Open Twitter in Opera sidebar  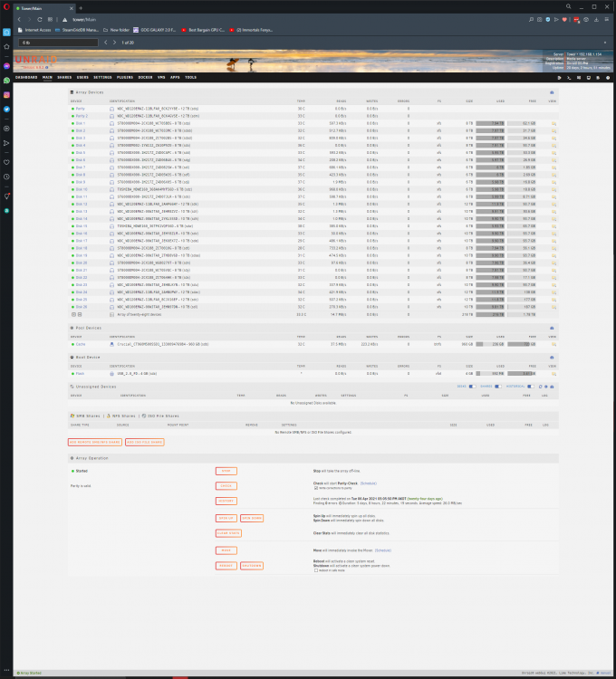point(6,110)
